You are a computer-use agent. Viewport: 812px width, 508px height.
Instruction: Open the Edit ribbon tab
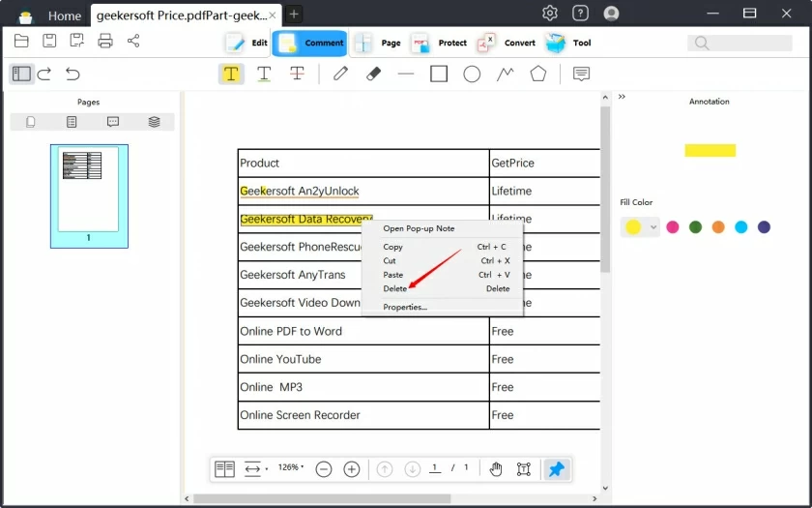click(x=246, y=43)
